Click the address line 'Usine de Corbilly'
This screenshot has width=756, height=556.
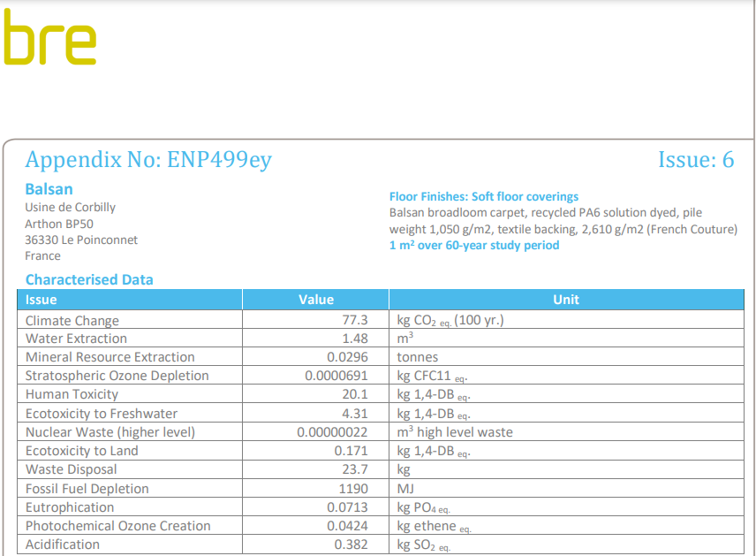71,208
